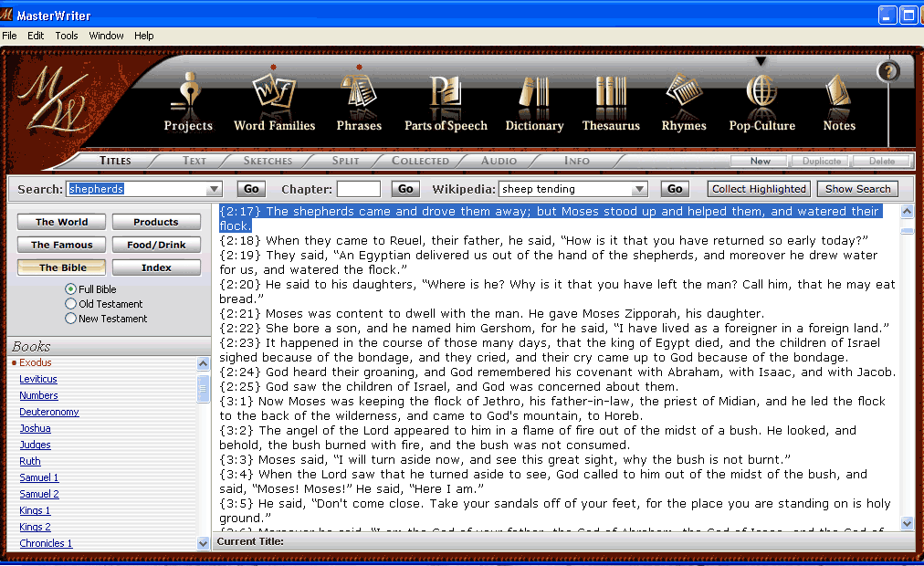924x566 pixels.
Task: Switch to the Split tab
Action: point(345,161)
